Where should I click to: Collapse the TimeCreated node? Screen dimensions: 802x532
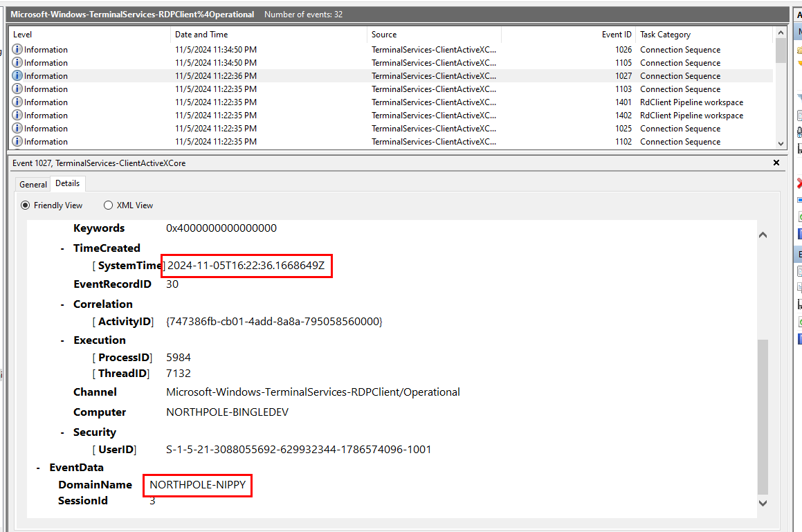[x=62, y=248]
